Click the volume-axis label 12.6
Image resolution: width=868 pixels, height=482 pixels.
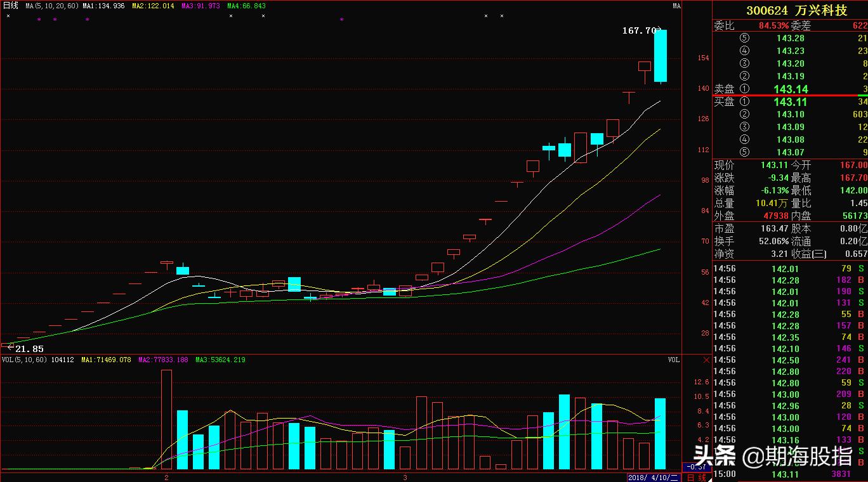pos(702,382)
